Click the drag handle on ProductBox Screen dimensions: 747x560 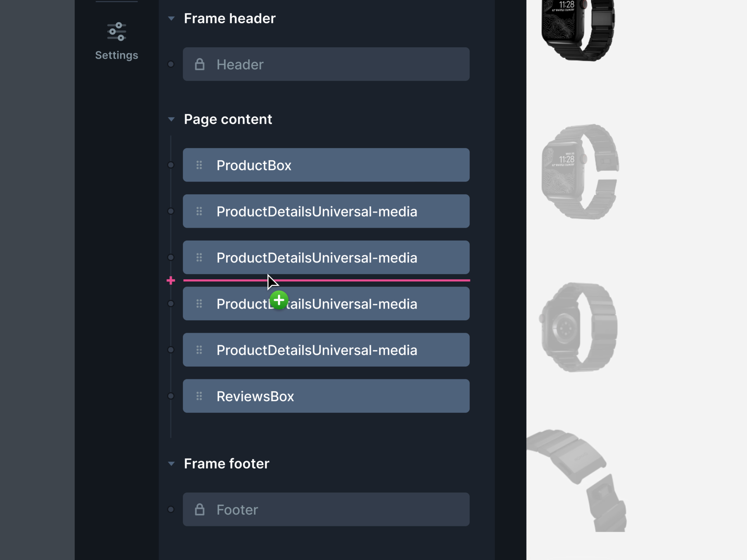[199, 165]
